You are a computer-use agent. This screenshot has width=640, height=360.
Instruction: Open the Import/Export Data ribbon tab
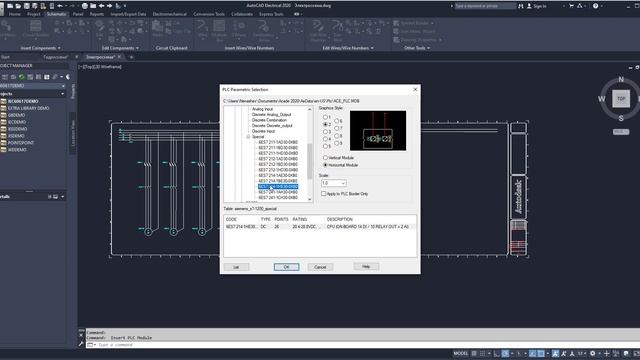[128, 14]
